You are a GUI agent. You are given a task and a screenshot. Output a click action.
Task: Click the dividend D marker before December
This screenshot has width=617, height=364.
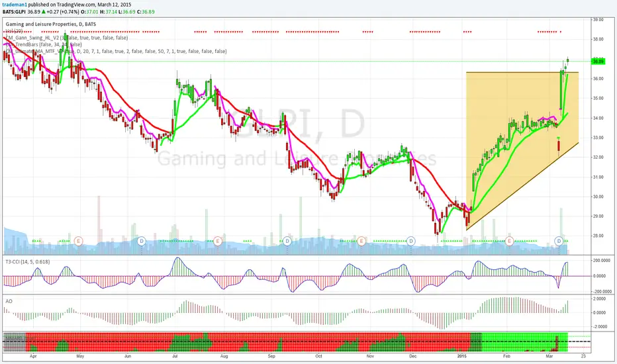(x=411, y=241)
